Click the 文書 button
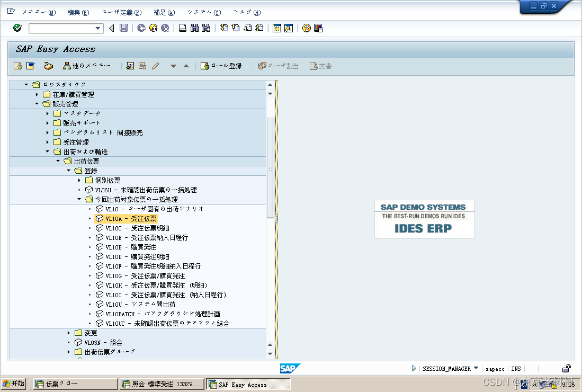582x392 pixels. [x=321, y=66]
